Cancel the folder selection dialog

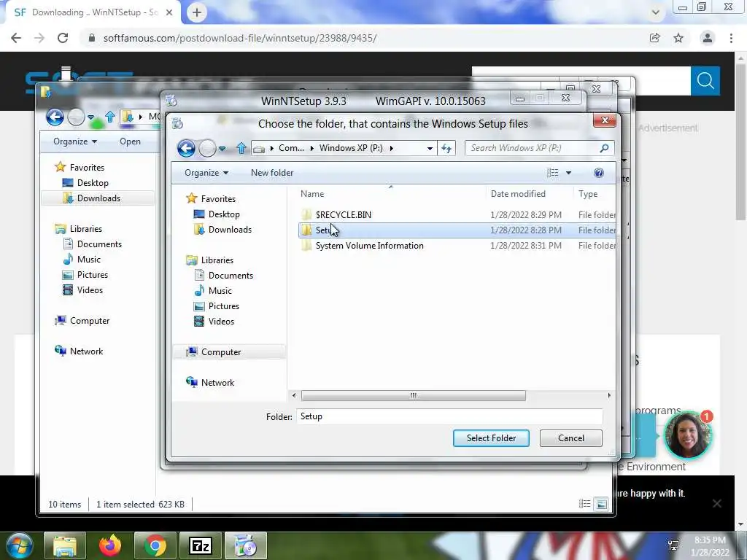pos(570,438)
